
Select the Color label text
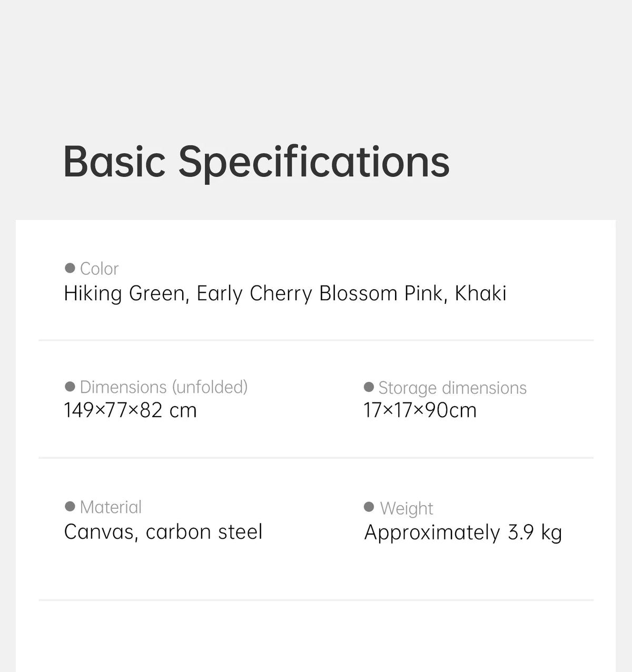coord(99,269)
